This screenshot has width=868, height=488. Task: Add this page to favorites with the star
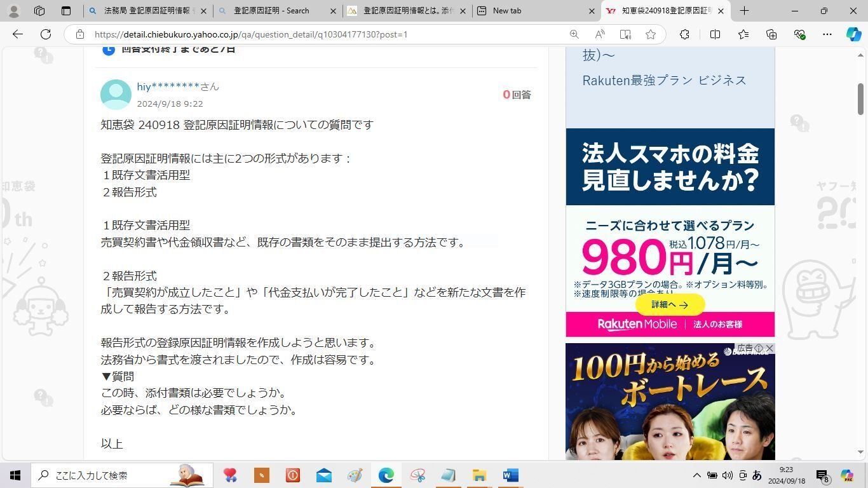[651, 34]
